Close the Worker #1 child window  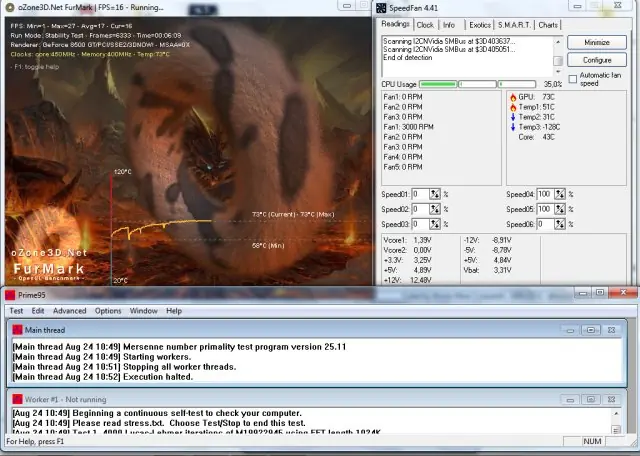click(x=611, y=400)
